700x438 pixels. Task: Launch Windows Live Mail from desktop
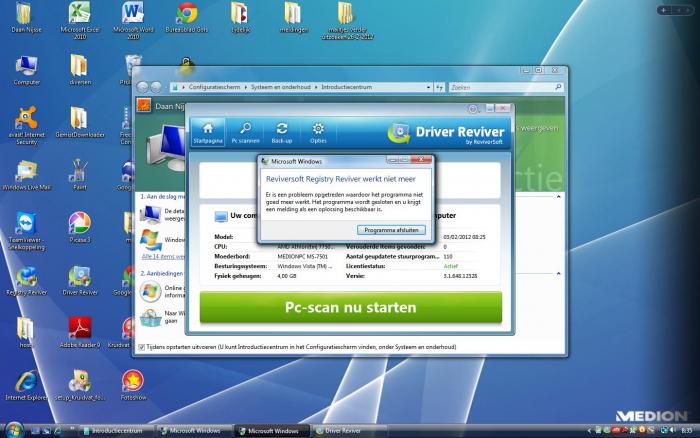(26, 175)
